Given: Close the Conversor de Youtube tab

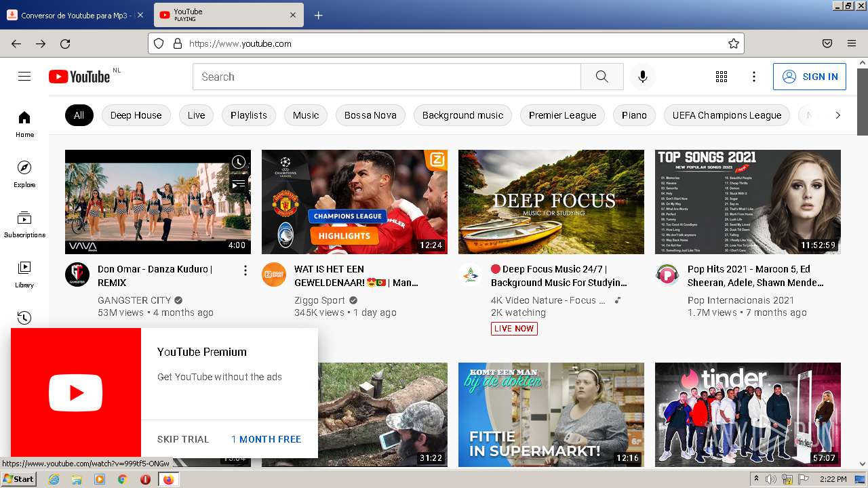Looking at the screenshot, I should [140, 15].
